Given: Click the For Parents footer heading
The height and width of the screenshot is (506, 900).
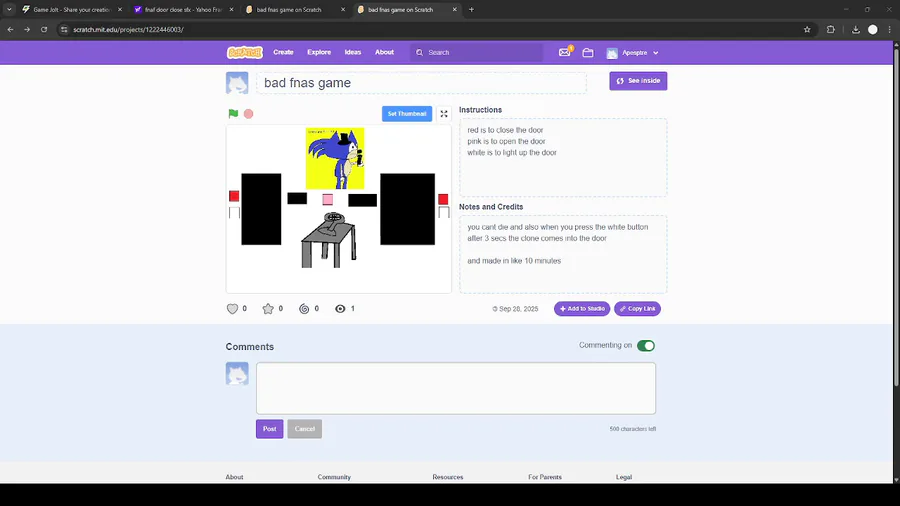Looking at the screenshot, I should coord(545,477).
